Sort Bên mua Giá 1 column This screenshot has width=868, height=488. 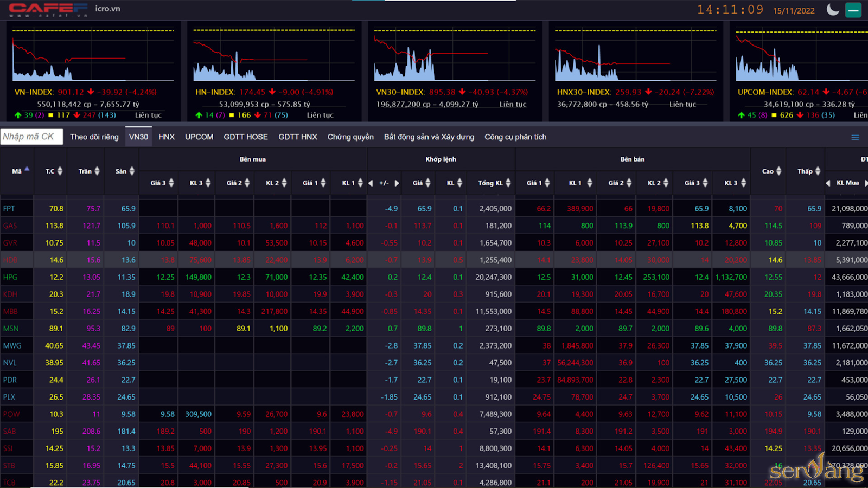coord(323,183)
